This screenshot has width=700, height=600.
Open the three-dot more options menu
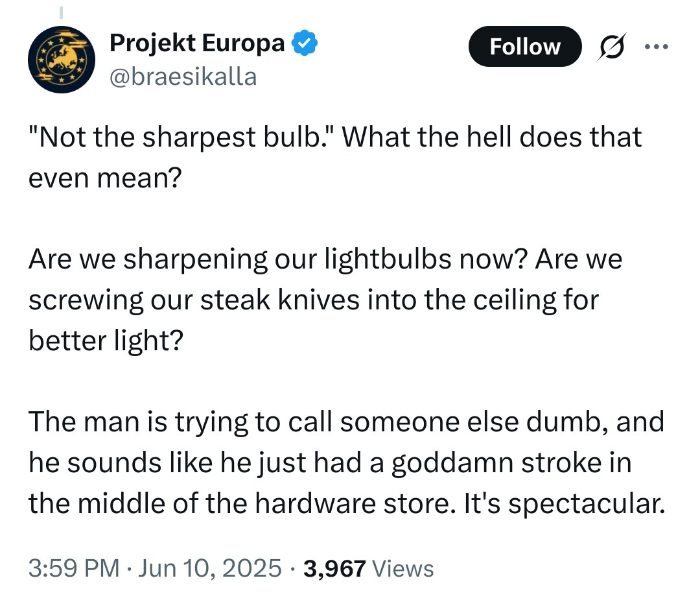[x=656, y=46]
